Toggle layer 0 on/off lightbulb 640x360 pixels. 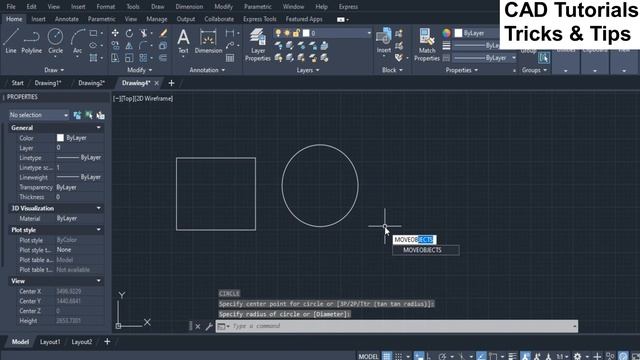click(x=278, y=33)
